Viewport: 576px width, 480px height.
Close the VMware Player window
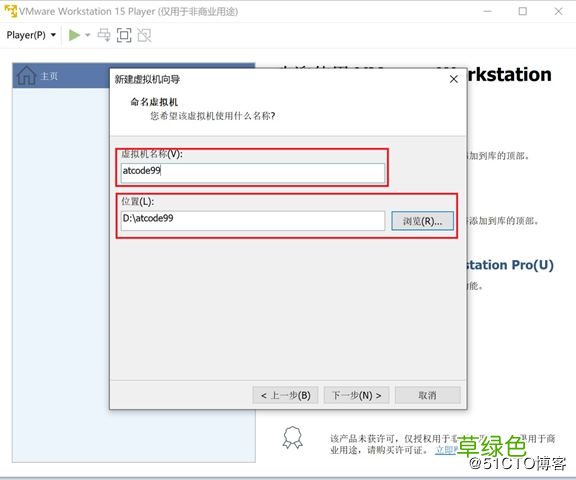(558, 11)
